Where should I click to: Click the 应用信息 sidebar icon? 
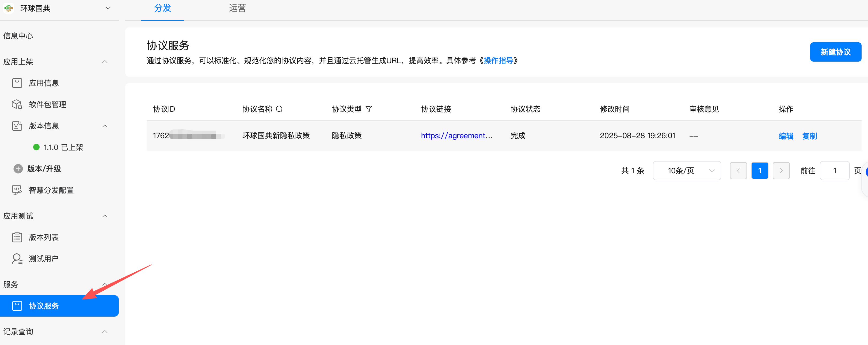tap(17, 83)
